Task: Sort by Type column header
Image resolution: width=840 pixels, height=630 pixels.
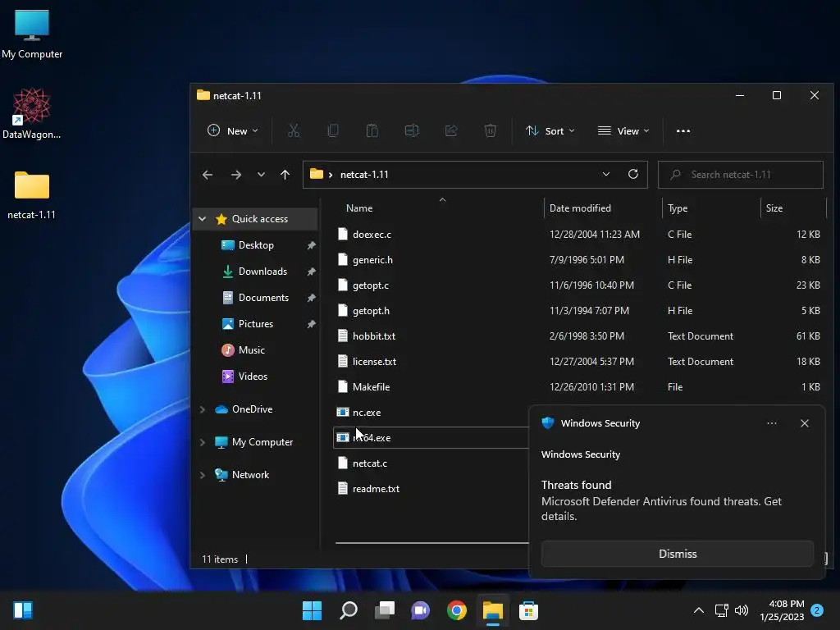Action: pyautogui.click(x=678, y=208)
